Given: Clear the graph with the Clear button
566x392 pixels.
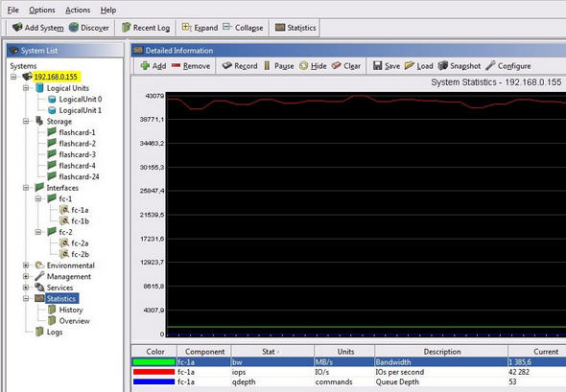Looking at the screenshot, I should tap(346, 66).
